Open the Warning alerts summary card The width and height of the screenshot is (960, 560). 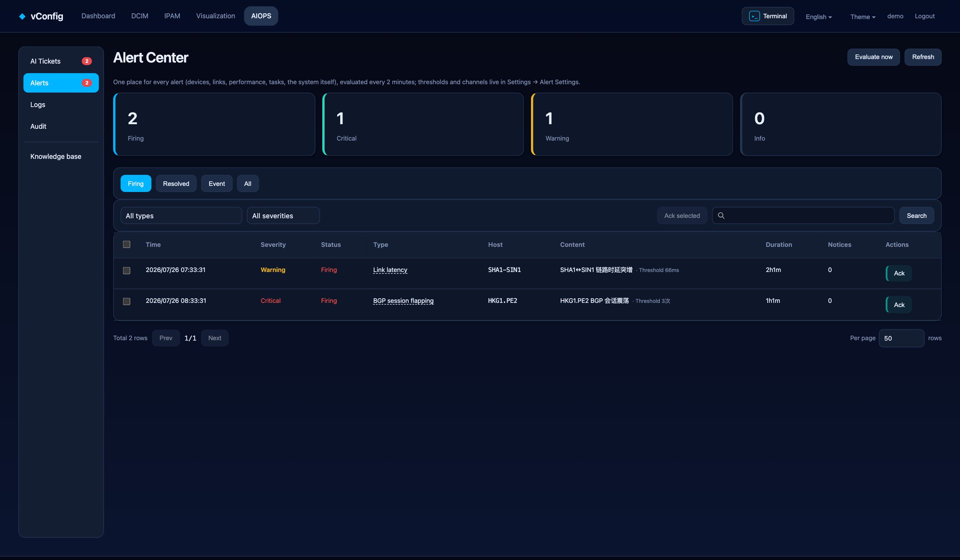pyautogui.click(x=632, y=124)
